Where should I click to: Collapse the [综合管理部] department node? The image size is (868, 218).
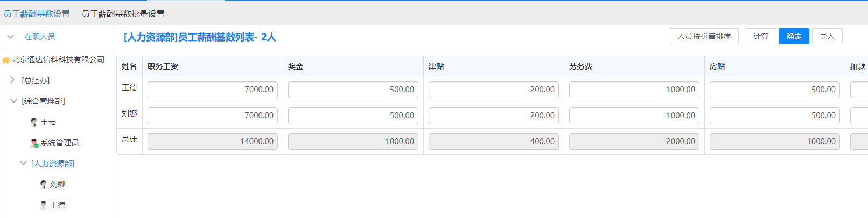[13, 101]
